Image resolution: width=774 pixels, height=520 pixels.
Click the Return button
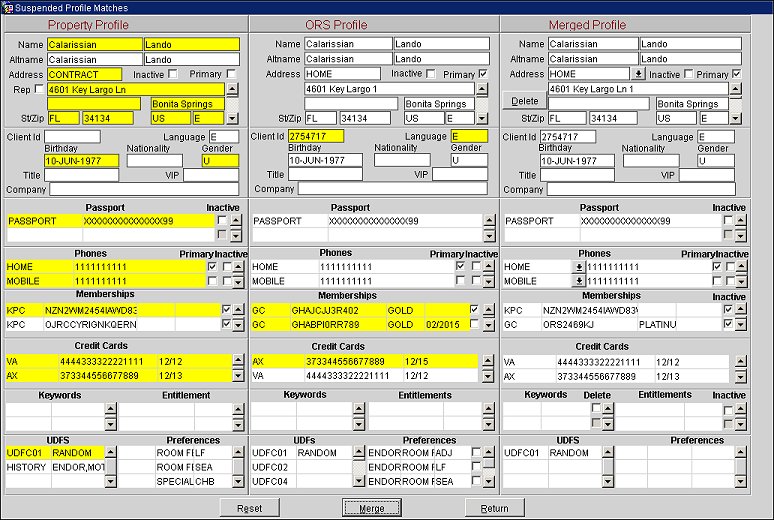click(x=494, y=508)
